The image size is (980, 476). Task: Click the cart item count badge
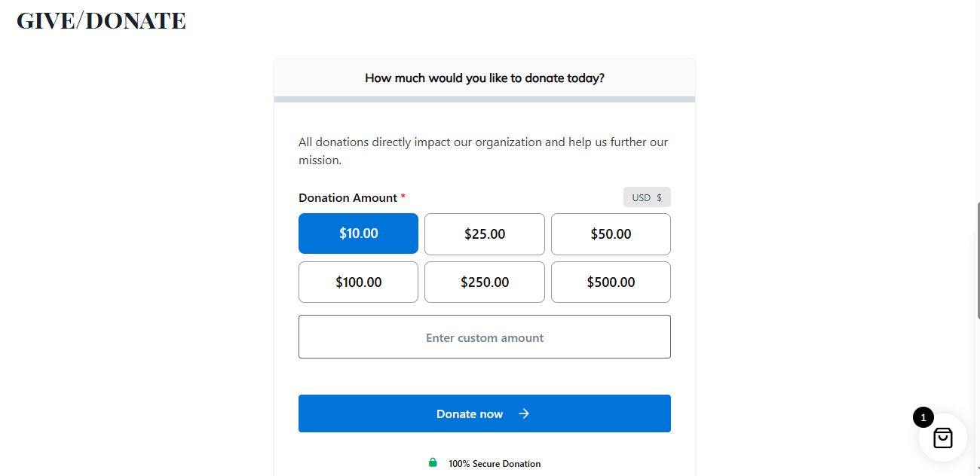923,417
